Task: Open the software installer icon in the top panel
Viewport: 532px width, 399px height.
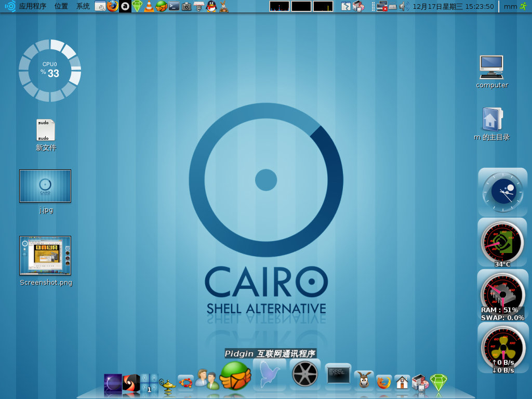Action: click(x=358, y=6)
